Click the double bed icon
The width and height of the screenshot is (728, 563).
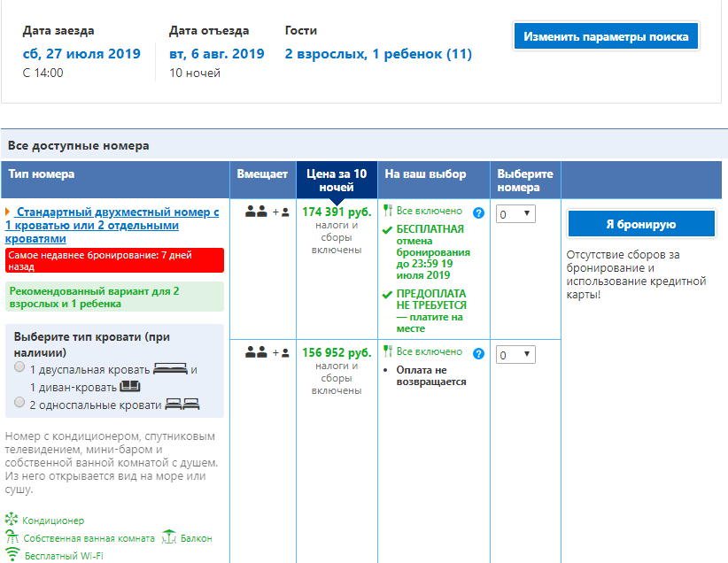pyautogui.click(x=169, y=369)
